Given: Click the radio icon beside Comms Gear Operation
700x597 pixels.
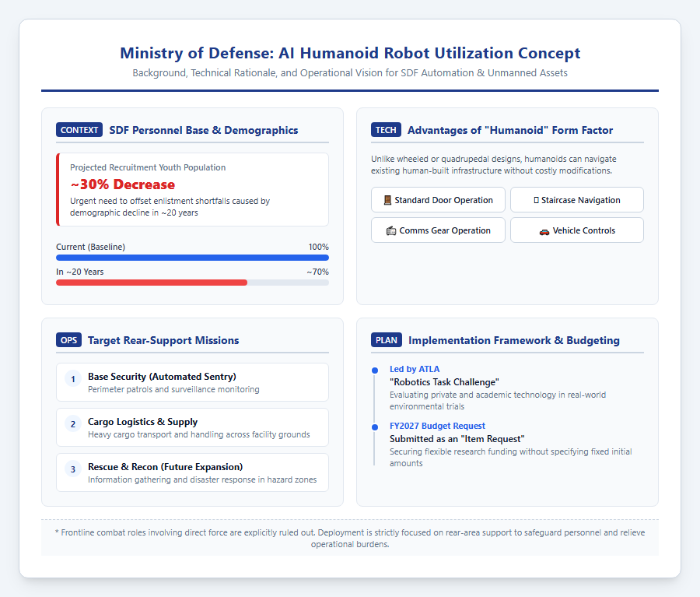Looking at the screenshot, I should 391,231.
